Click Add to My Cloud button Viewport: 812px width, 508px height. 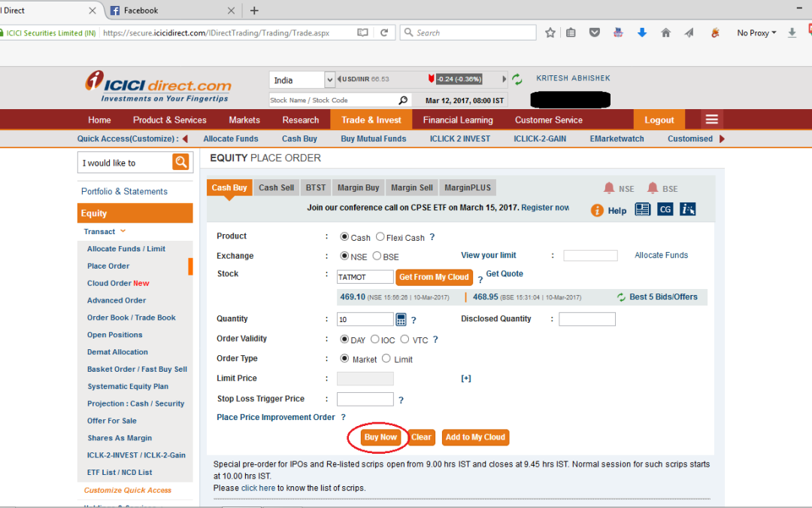(475, 437)
